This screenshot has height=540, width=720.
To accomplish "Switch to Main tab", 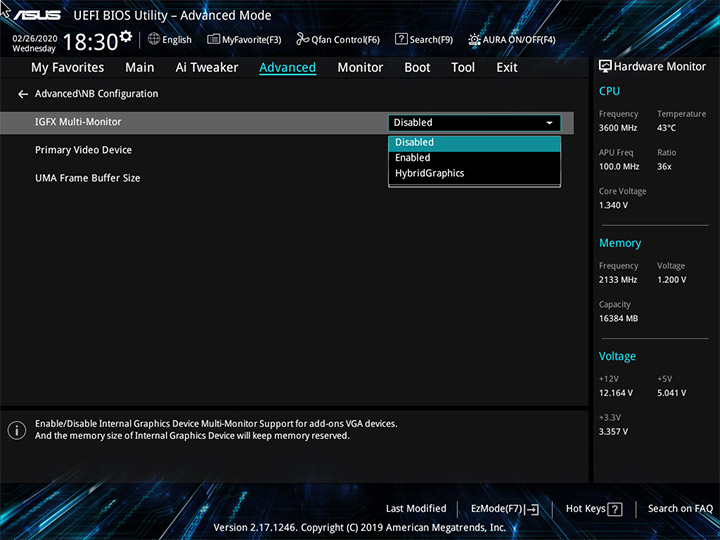I will click(x=140, y=68).
